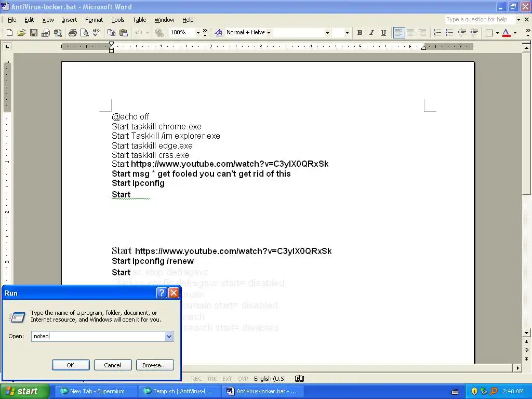Open Styles and Formatting pane
Viewport: 532px width, 399px height.
219,33
